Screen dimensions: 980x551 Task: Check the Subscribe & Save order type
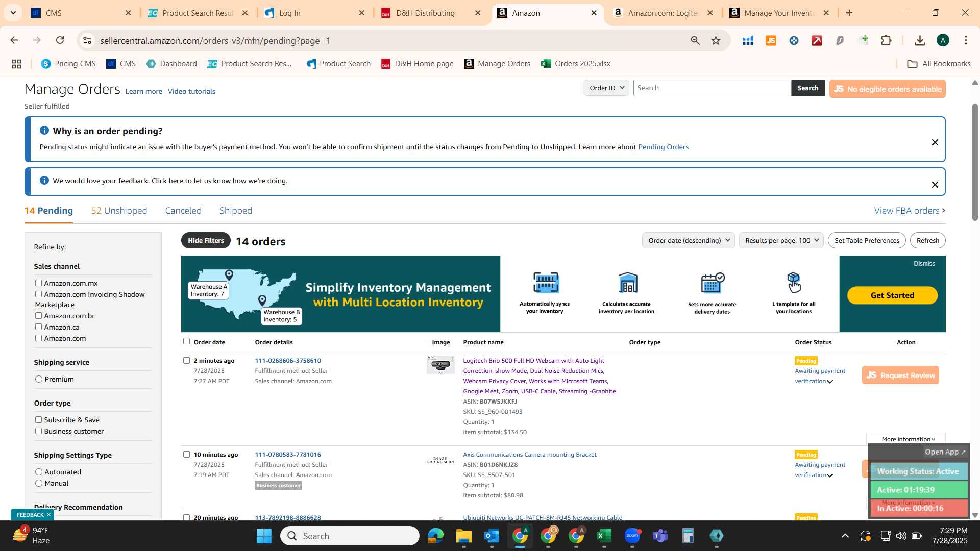coord(38,420)
